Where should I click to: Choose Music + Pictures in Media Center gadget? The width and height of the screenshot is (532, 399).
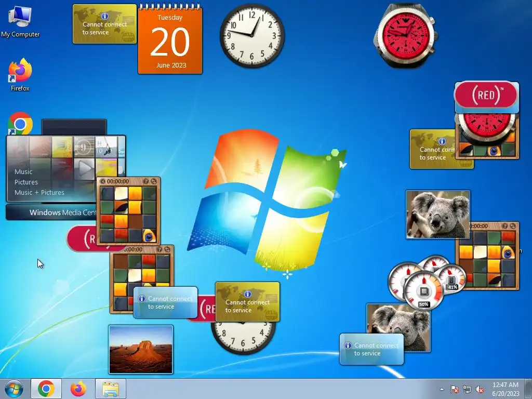pos(39,192)
